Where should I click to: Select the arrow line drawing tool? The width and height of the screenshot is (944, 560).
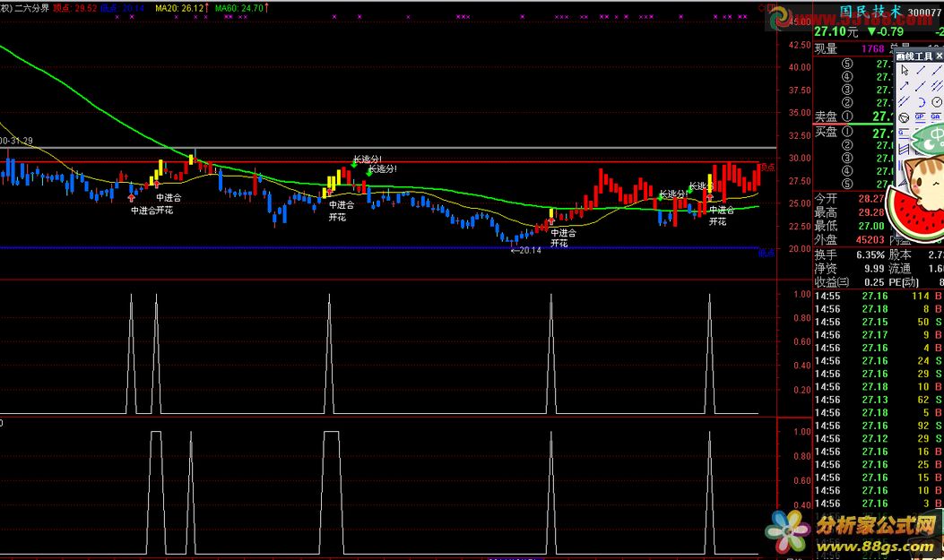tap(905, 85)
